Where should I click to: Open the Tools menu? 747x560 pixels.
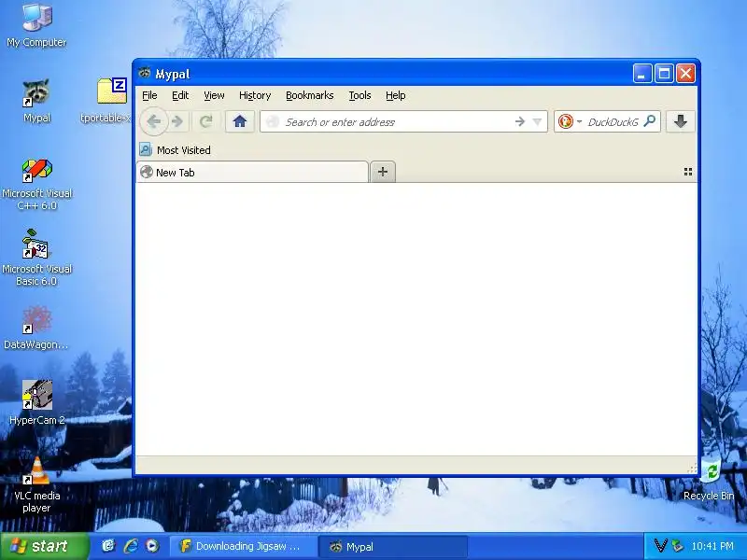(x=359, y=95)
